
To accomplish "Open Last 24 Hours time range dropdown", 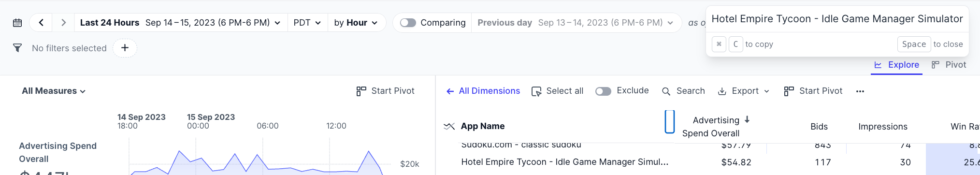I will click(180, 23).
